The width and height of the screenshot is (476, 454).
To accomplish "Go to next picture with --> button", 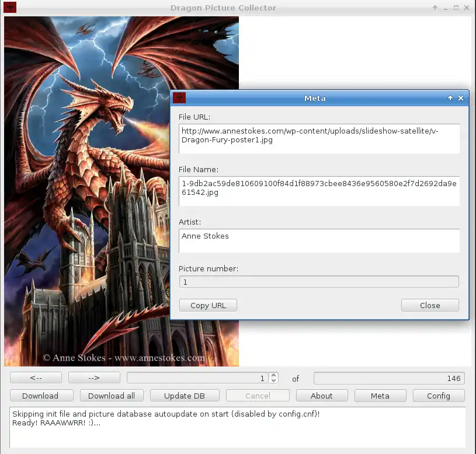I will pos(94,378).
